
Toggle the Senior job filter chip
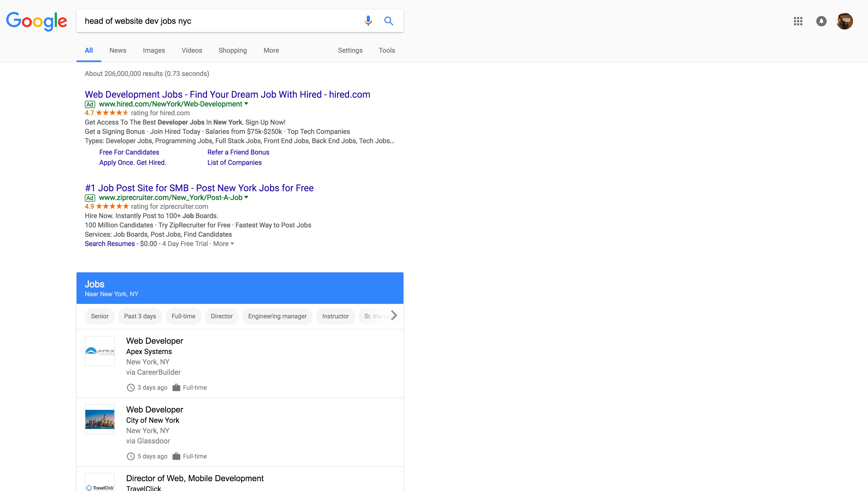(x=100, y=316)
